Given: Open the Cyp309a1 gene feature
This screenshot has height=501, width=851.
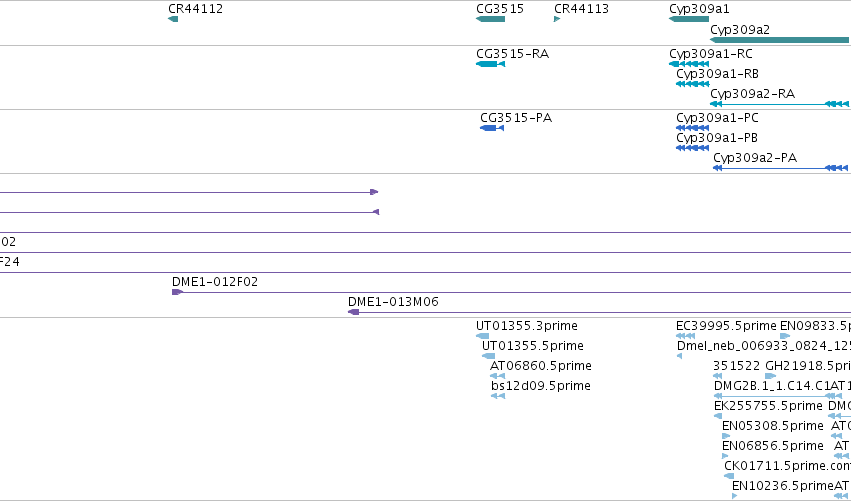Looking at the screenshot, I should 689,19.
